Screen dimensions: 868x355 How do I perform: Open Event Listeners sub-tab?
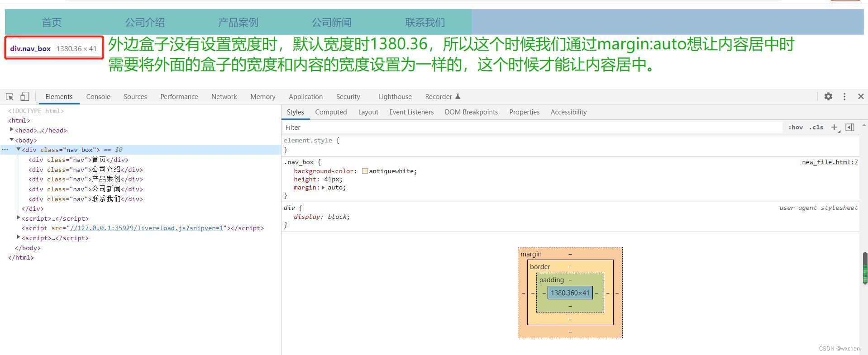click(x=411, y=112)
